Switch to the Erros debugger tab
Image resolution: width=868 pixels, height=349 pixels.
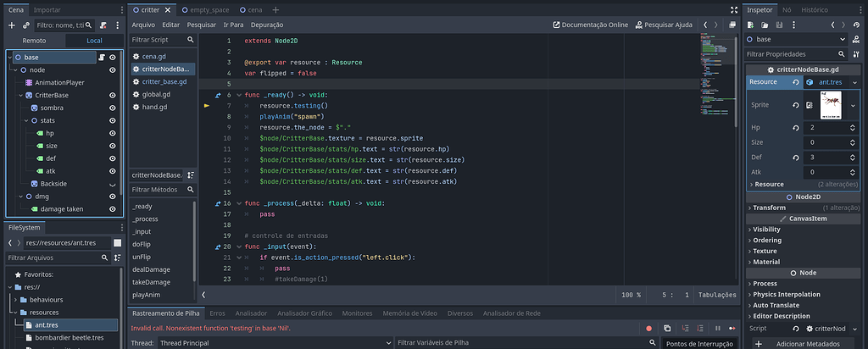[217, 313]
